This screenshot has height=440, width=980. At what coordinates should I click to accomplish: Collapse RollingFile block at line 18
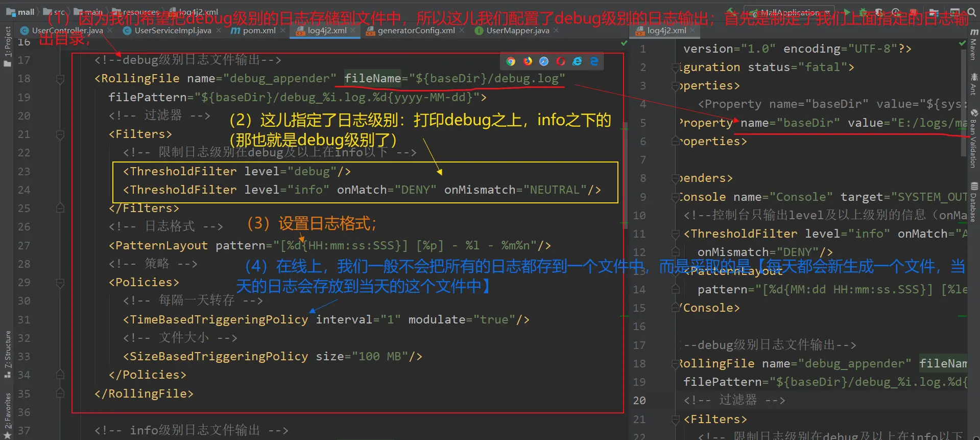60,79
